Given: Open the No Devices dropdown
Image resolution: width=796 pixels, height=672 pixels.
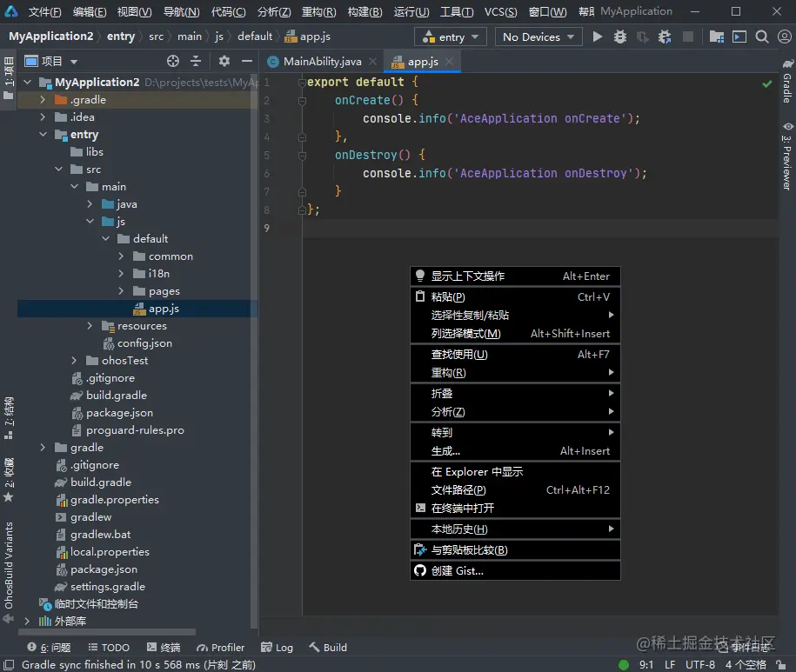Looking at the screenshot, I should pyautogui.click(x=538, y=37).
